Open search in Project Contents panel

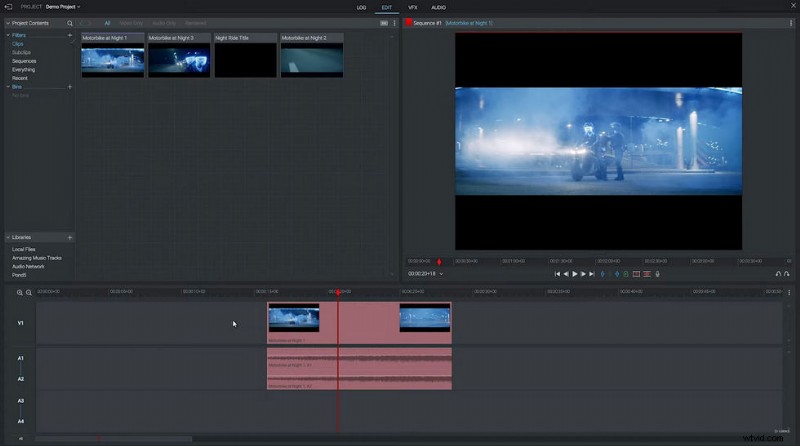point(70,23)
